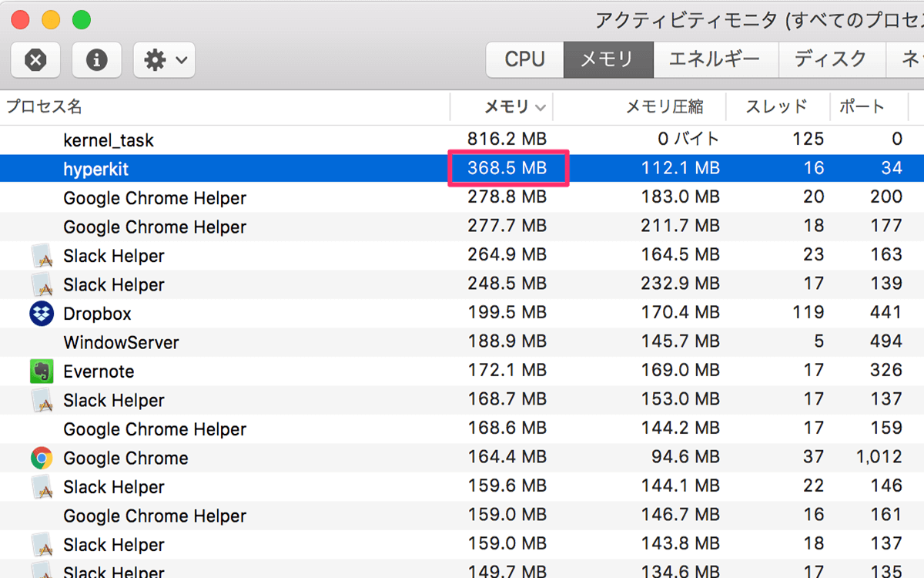Sort by メモリ圧縮 column header

click(664, 107)
